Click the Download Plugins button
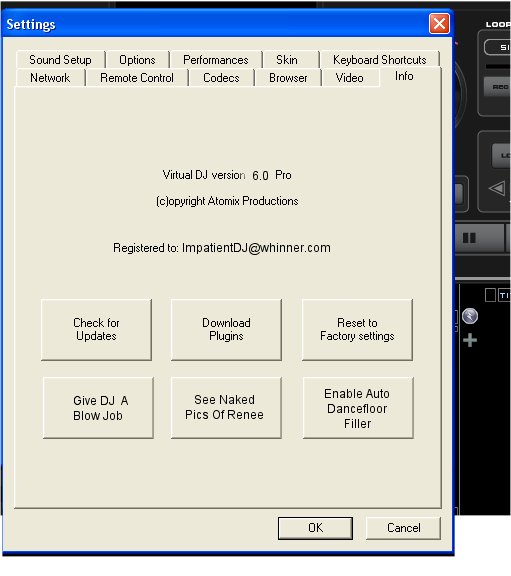Viewport: 511px width, 576px height. click(226, 330)
